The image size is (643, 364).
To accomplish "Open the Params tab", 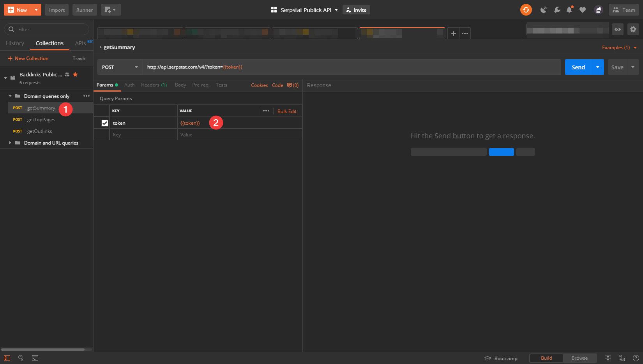I will click(107, 85).
